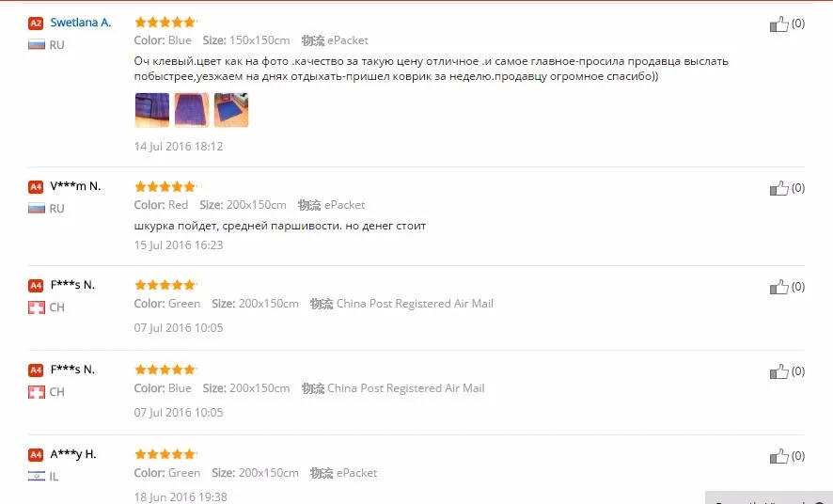Open first review photo thumbnail

point(152,110)
